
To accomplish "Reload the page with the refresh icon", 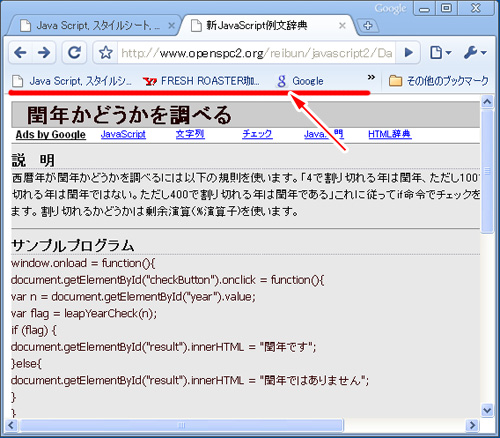I will [74, 53].
